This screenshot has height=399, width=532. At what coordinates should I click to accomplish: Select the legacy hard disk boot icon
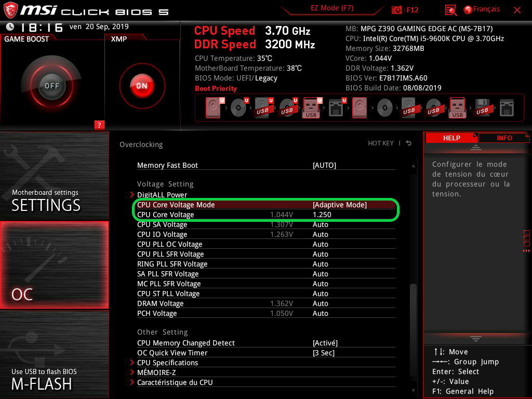(360, 108)
